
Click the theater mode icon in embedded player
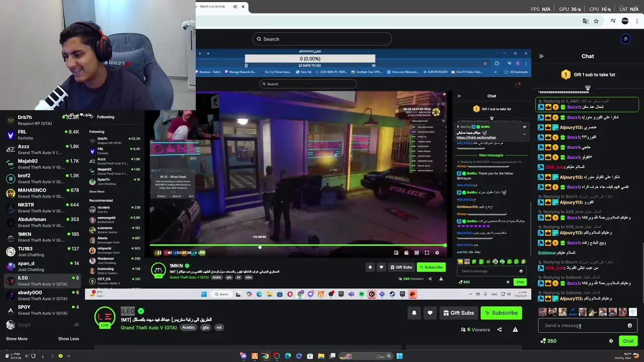click(x=417, y=253)
